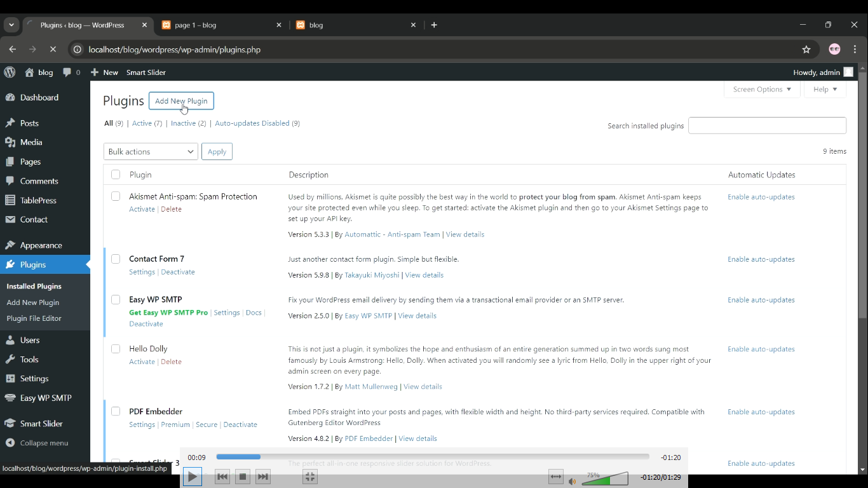This screenshot has width=868, height=488.
Task: Open the WordPress logo menu
Action: click(10, 72)
